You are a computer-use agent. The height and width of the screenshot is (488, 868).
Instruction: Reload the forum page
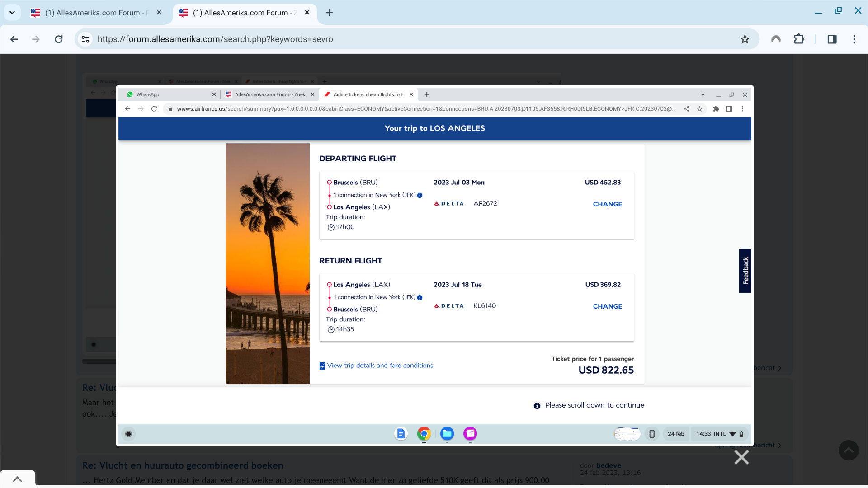[x=59, y=39]
